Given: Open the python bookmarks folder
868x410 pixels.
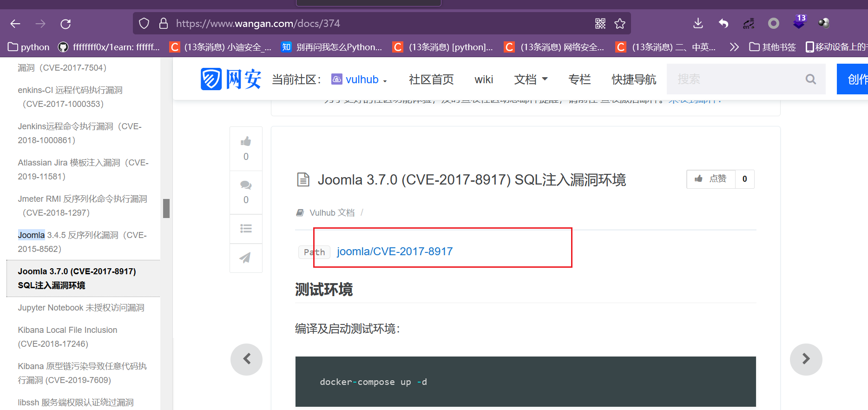Looking at the screenshot, I should pos(29,47).
